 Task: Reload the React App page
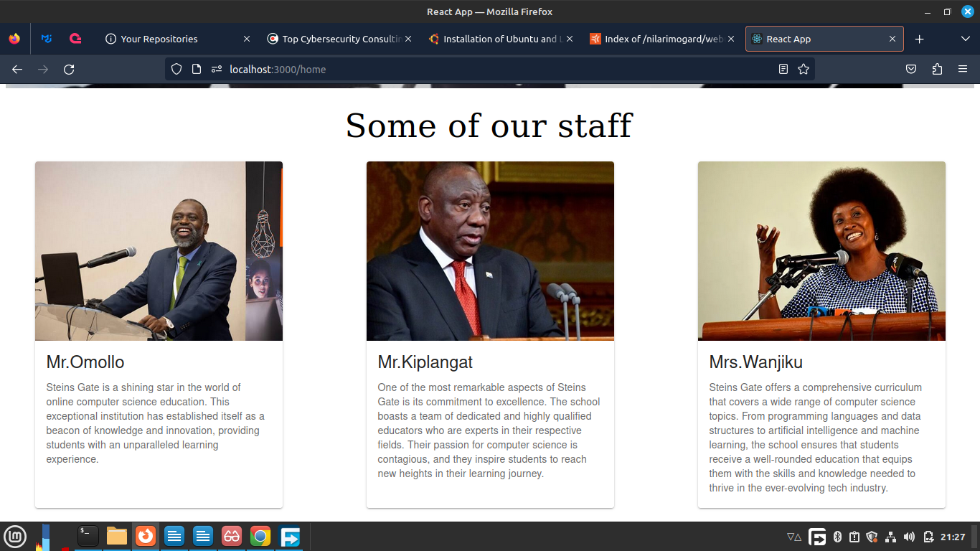[69, 69]
